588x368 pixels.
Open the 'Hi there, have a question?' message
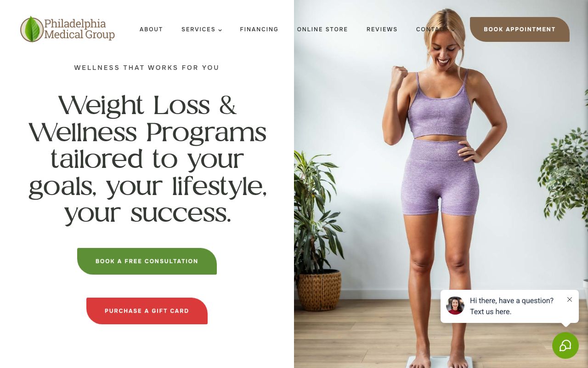point(511,306)
